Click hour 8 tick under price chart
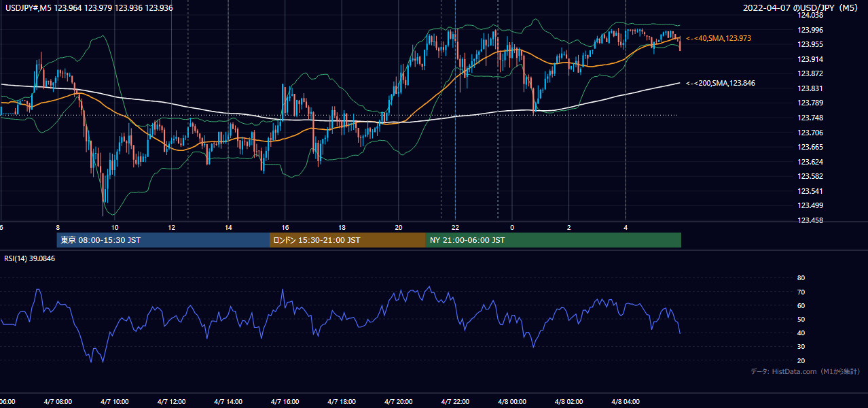The width and height of the screenshot is (868, 408). [x=58, y=228]
